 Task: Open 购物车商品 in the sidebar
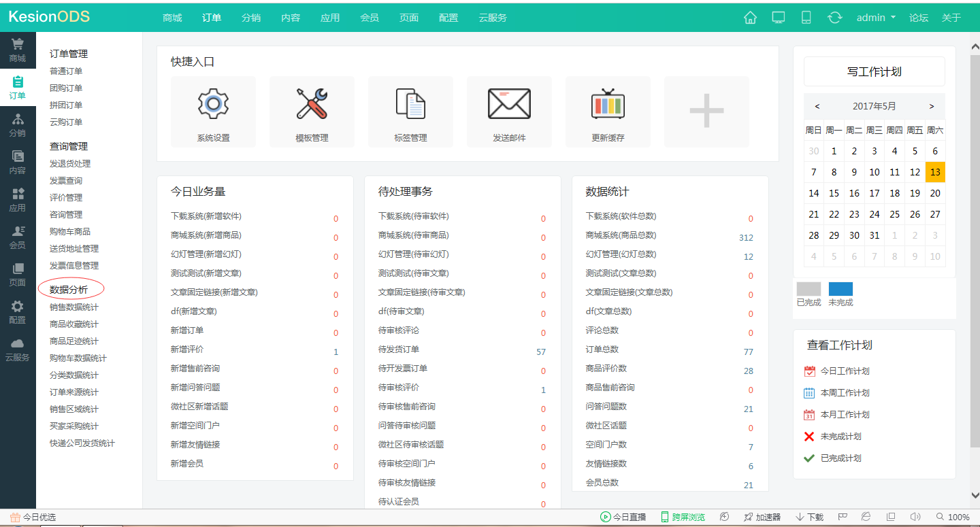pos(70,232)
